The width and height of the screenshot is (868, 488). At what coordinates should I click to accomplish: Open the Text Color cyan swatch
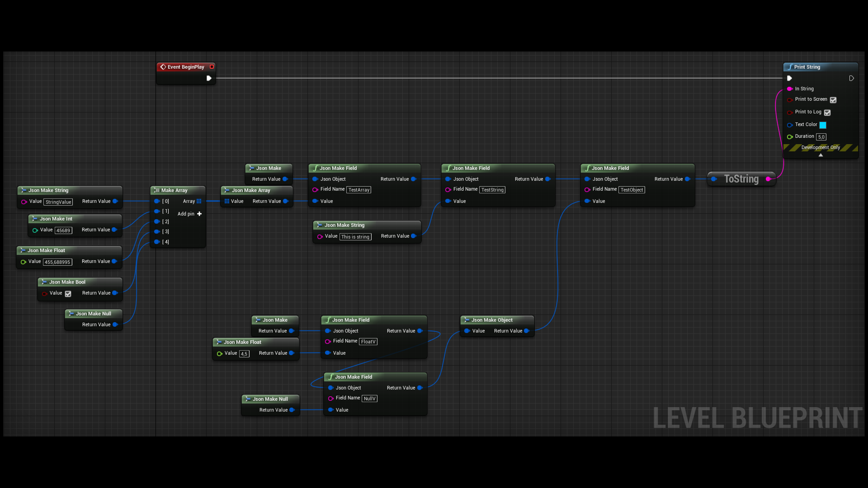click(x=823, y=125)
